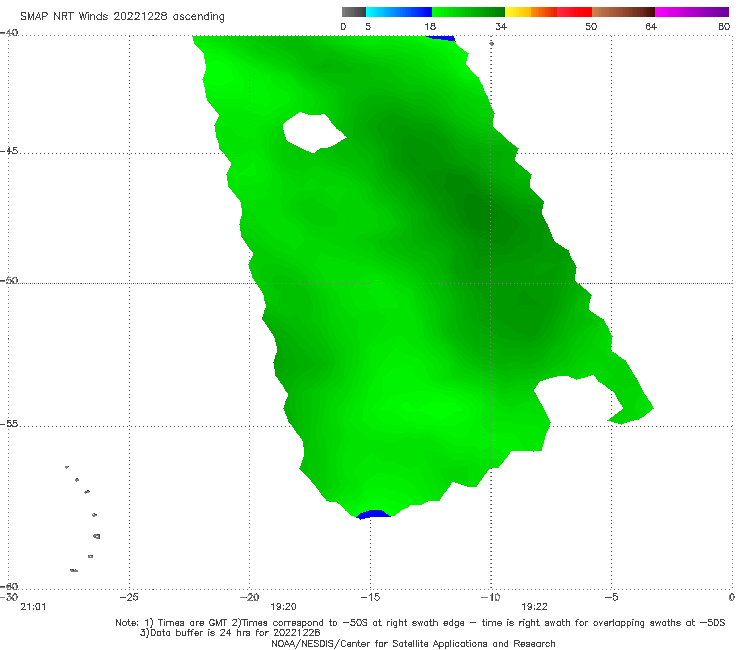Image resolution: width=740 pixels, height=650 pixels.
Task: Pick the yellow-to-red segment of the color scale
Action: coord(548,12)
